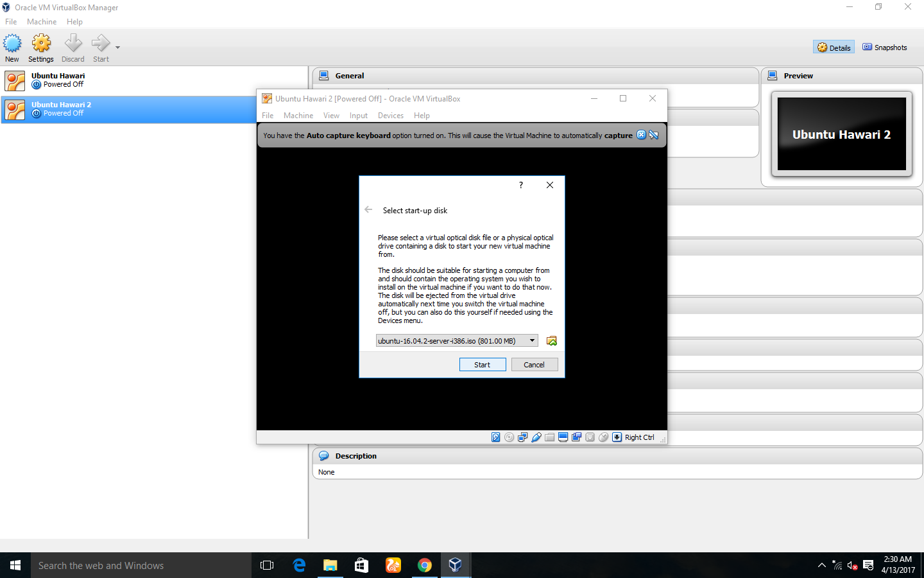The height and width of the screenshot is (578, 924).
Task: Switch to Snapshots view in Manager
Action: (x=885, y=48)
